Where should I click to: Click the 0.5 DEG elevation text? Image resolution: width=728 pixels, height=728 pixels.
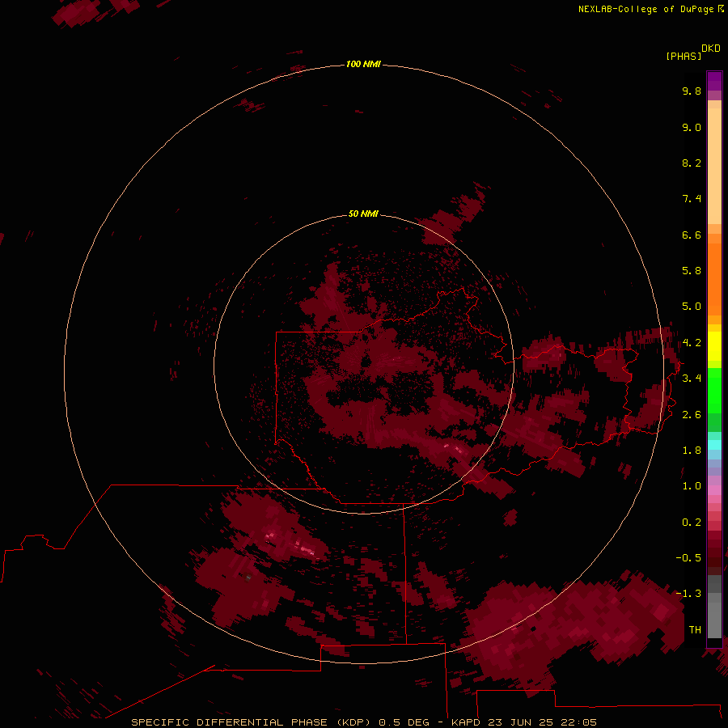tap(405, 722)
